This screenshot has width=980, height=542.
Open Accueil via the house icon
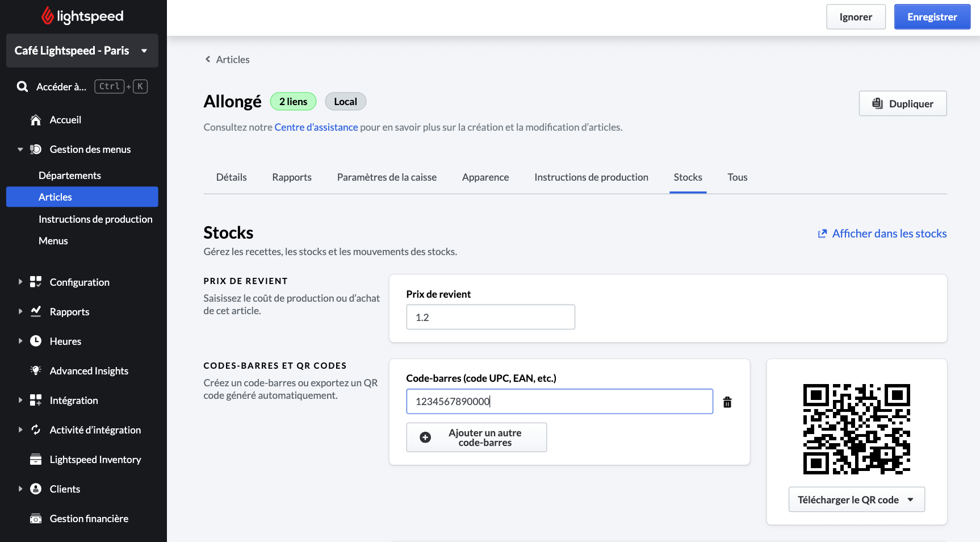(x=36, y=120)
